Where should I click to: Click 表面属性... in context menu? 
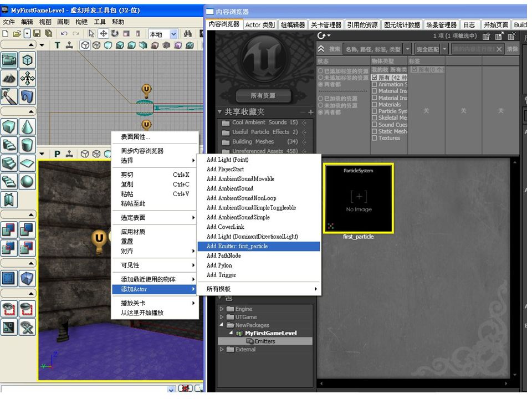(155, 137)
